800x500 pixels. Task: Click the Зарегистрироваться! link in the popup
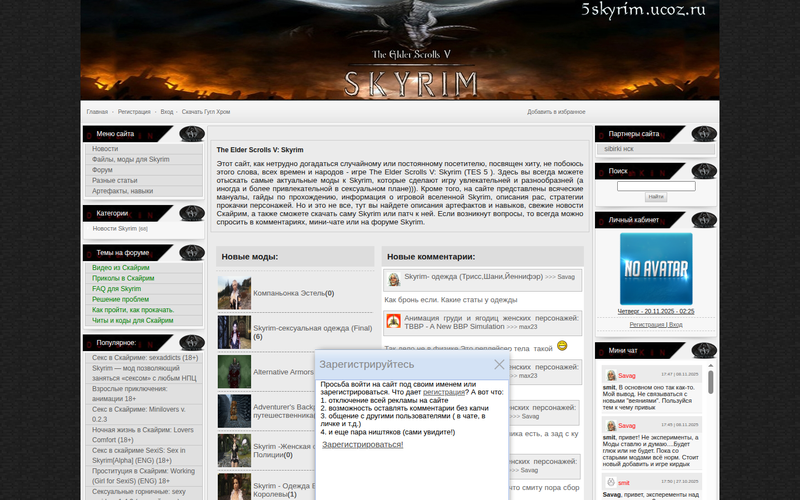click(362, 444)
